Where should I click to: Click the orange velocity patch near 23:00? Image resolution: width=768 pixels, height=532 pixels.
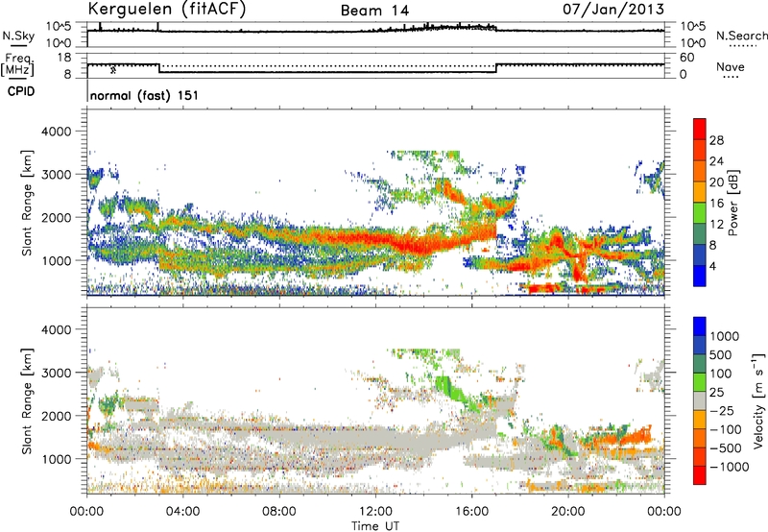click(x=638, y=436)
